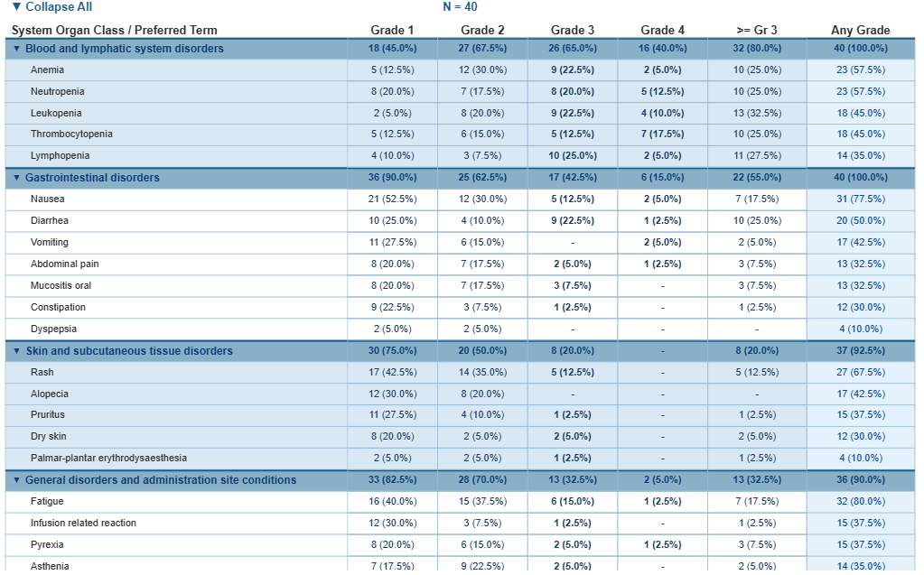Click the Any Grade column header
The height and width of the screenshot is (575, 924).
point(861,30)
